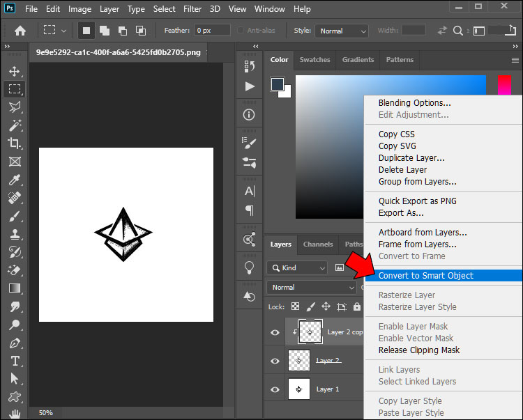523x420 pixels.
Task: Click the foreground color swatch
Action: click(x=277, y=84)
